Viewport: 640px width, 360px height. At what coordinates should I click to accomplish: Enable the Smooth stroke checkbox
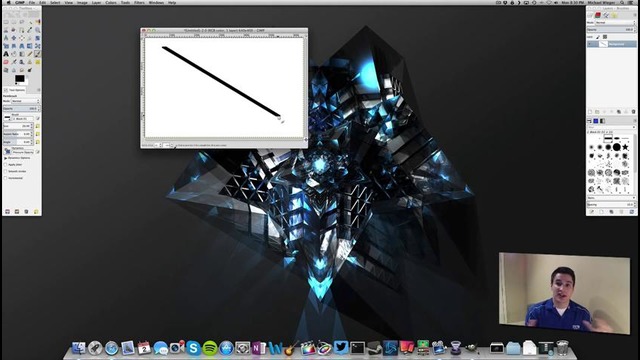click(5, 171)
